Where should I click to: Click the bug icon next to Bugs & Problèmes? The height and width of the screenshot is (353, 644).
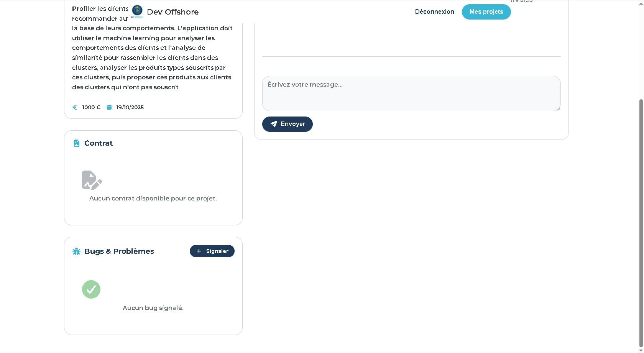click(x=76, y=251)
